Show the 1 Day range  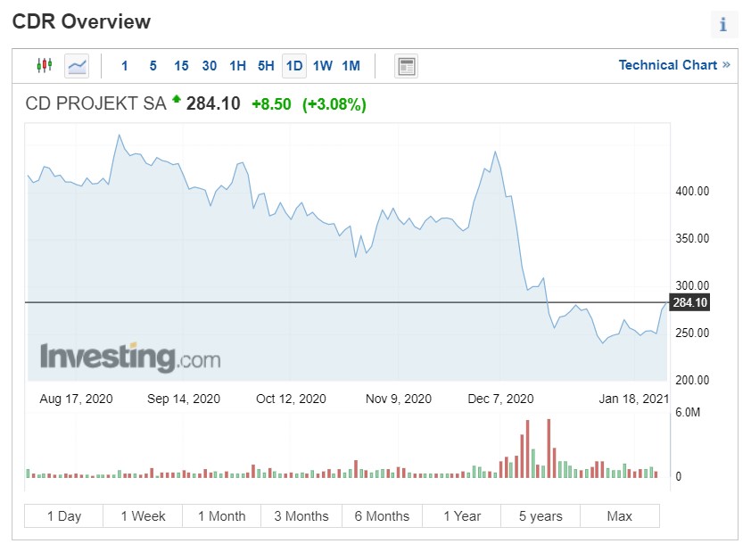[x=63, y=516]
